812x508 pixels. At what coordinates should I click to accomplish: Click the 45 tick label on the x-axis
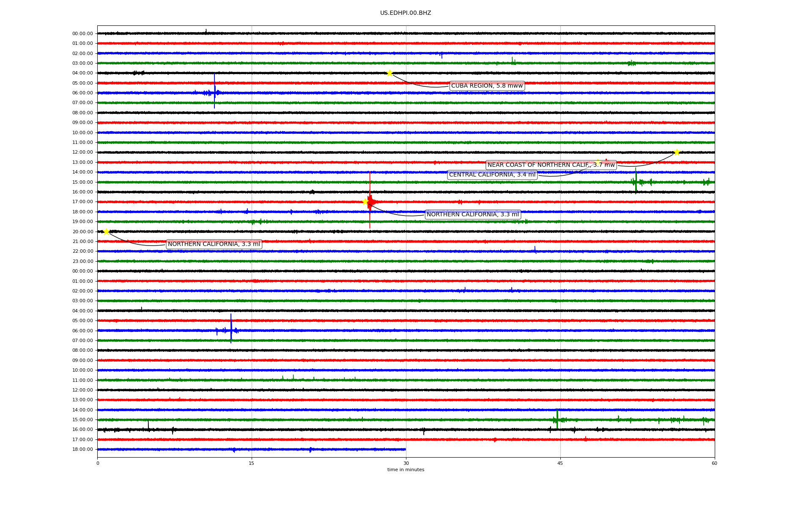[x=560, y=463]
